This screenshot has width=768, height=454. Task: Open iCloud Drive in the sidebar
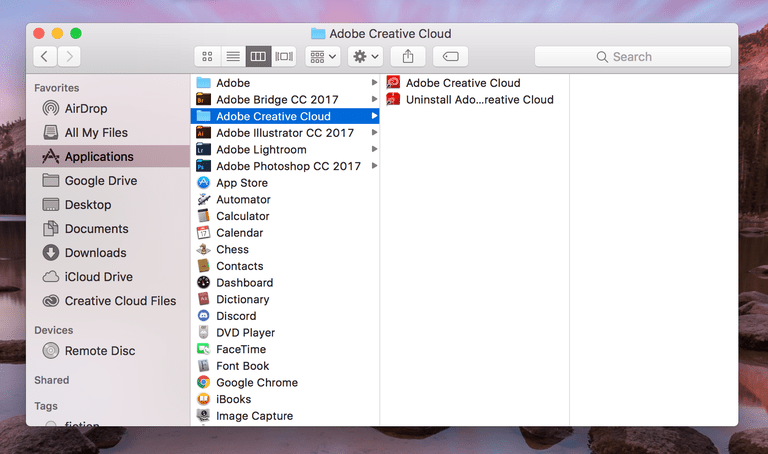(x=108, y=276)
